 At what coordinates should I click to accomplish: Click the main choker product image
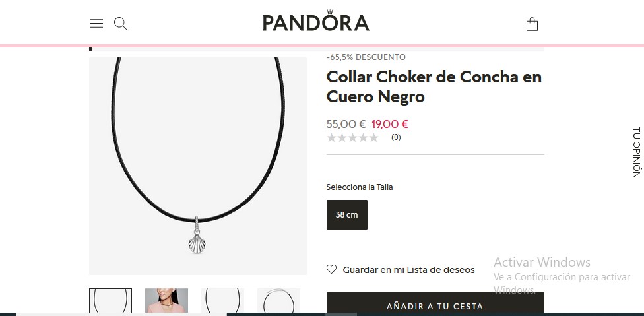[198, 166]
